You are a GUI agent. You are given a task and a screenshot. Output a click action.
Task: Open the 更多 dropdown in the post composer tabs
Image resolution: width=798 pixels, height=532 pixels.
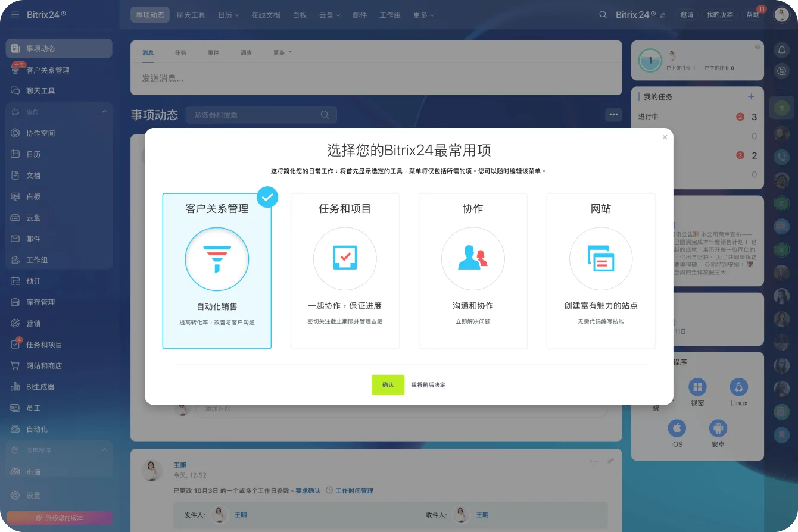click(x=282, y=53)
